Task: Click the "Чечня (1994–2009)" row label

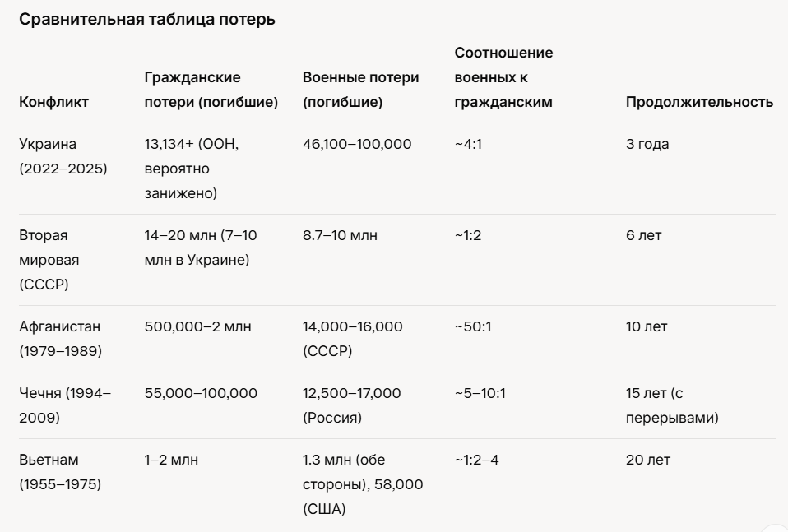Action: [64, 405]
